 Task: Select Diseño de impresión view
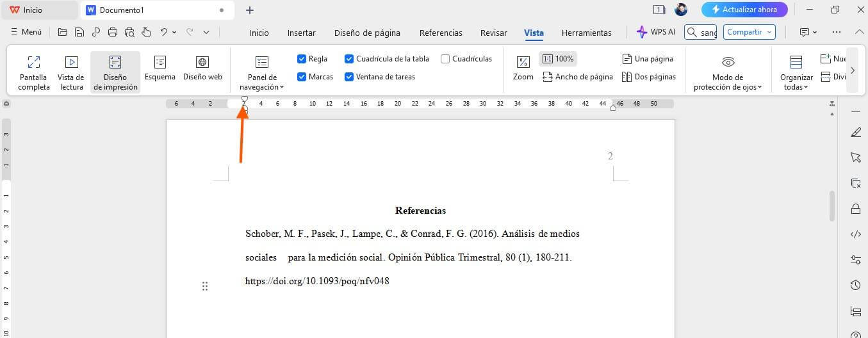point(115,72)
